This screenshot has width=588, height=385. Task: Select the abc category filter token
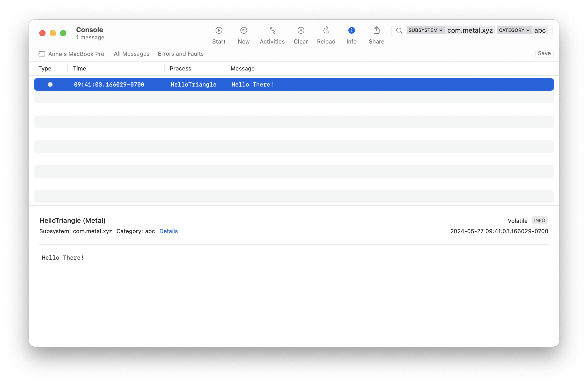pos(540,30)
